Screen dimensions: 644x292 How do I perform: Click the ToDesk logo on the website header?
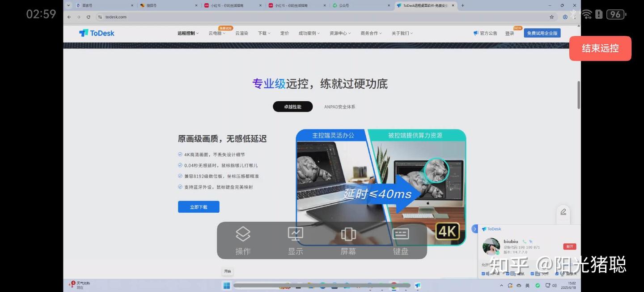point(97,33)
